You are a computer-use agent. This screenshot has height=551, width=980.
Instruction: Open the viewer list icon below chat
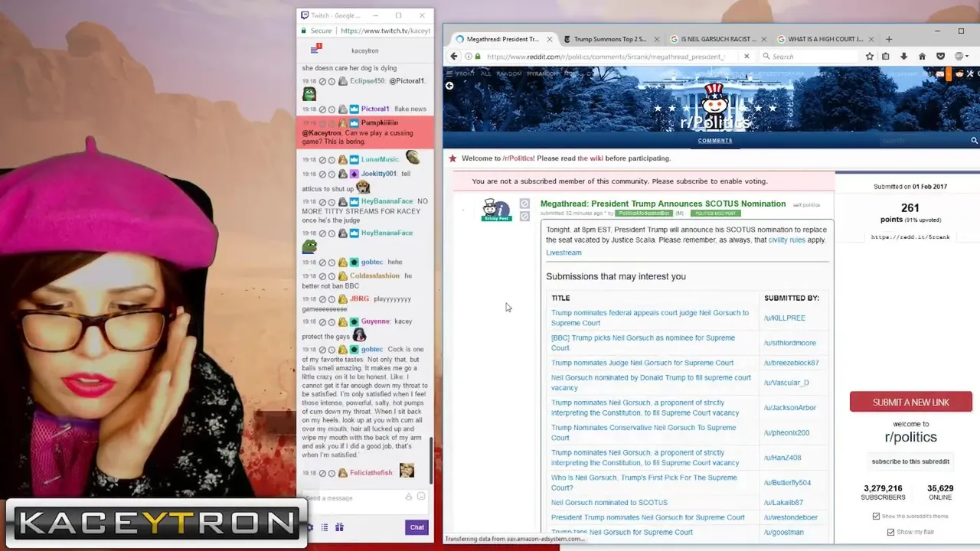pyautogui.click(x=325, y=527)
